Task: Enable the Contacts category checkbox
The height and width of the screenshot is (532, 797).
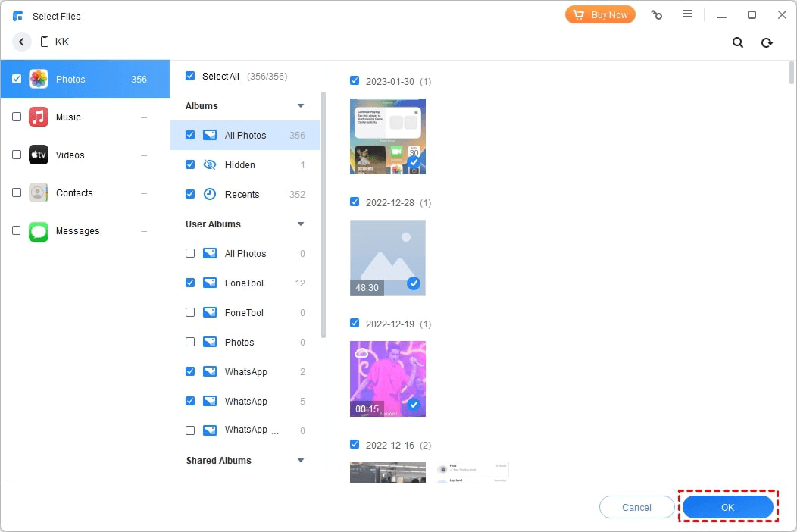Action: (17, 193)
